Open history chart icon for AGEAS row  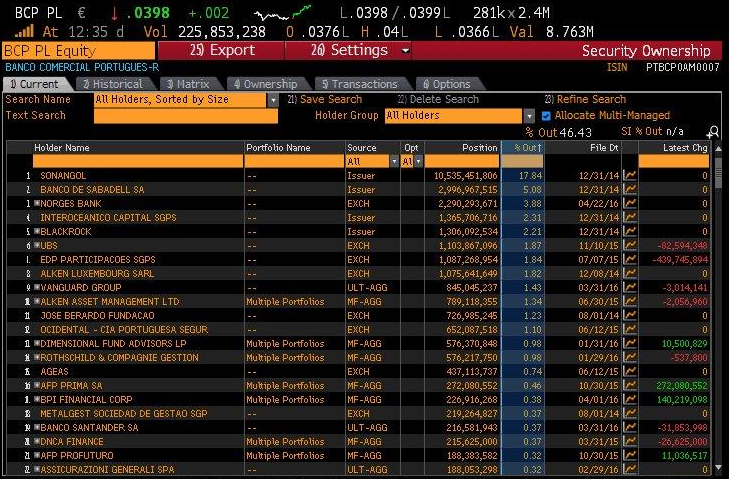(x=630, y=371)
